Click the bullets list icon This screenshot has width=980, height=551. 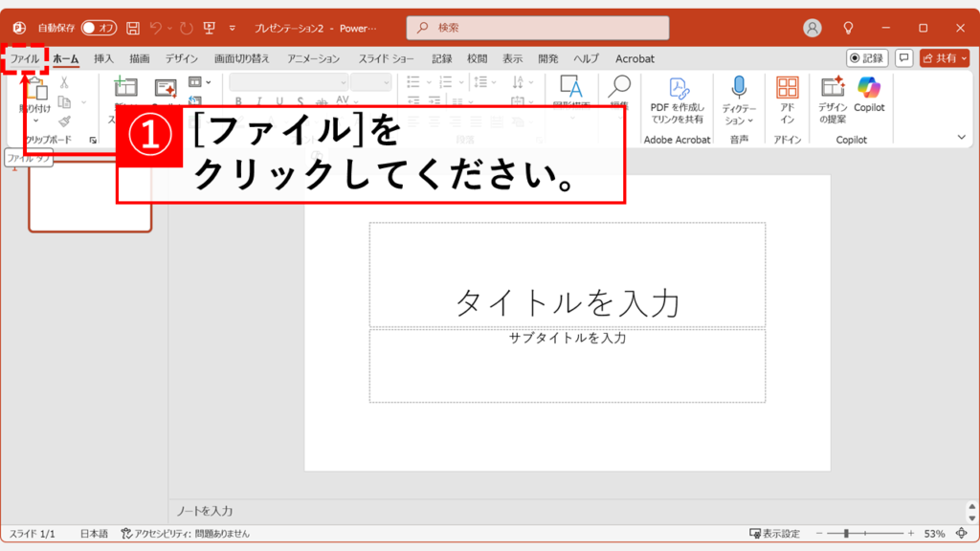click(x=413, y=82)
